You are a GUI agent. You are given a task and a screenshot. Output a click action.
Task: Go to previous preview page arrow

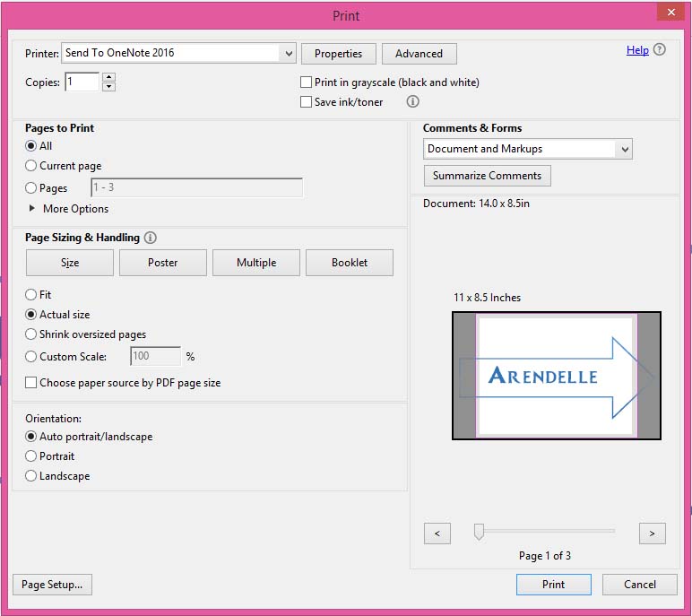[437, 534]
